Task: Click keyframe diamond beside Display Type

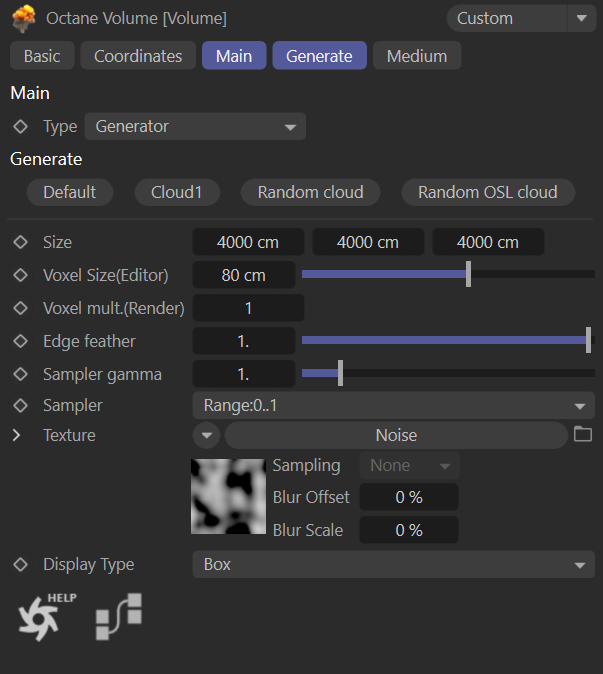Action: (20, 564)
